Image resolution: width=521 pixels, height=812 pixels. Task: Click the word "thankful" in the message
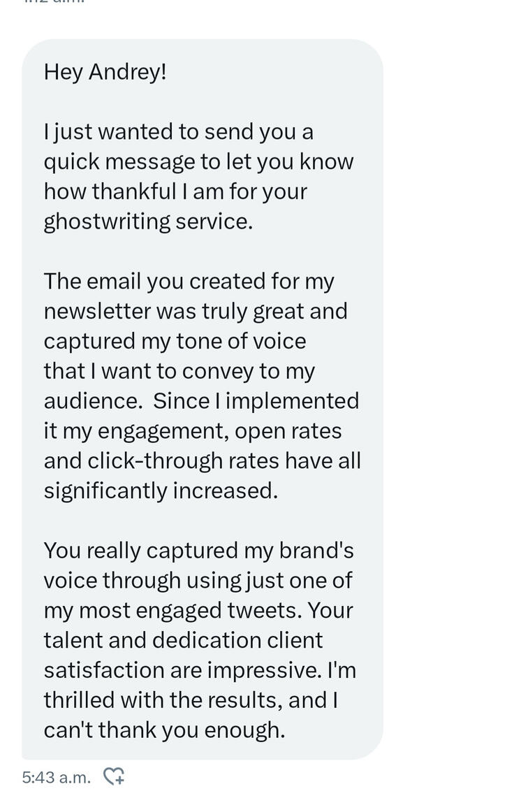click(x=135, y=191)
